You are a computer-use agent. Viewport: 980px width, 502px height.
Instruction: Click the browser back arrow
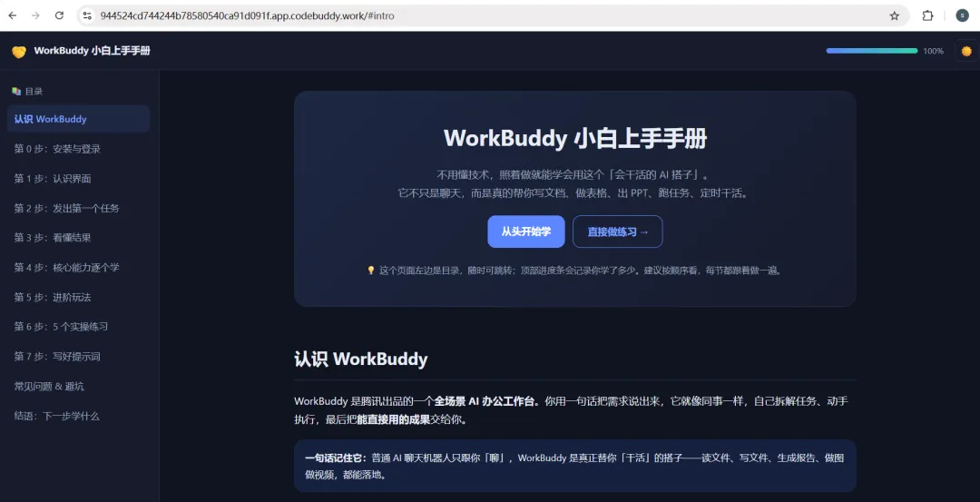click(13, 15)
